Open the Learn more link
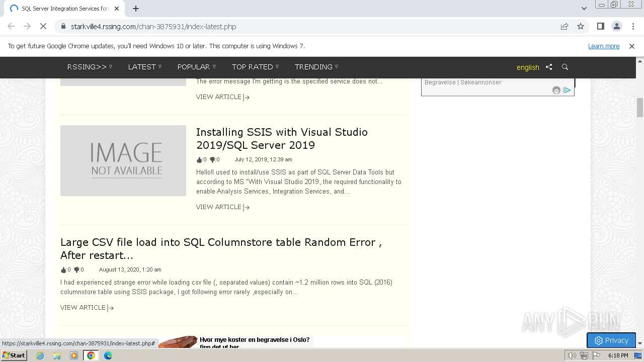644x362 pixels. point(604,46)
